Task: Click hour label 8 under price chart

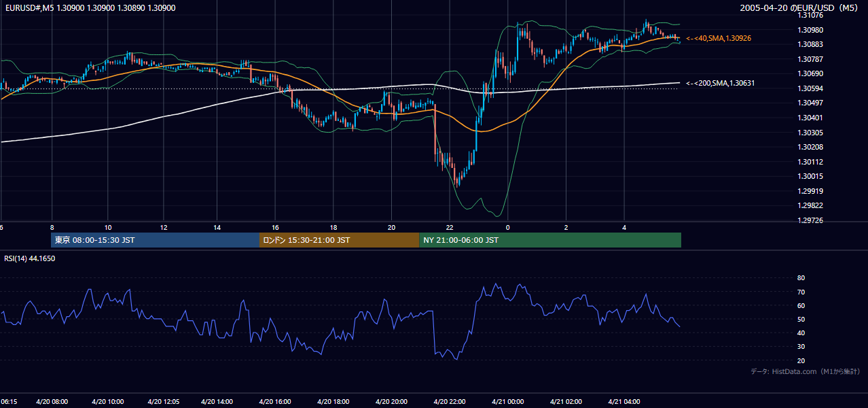Action: [x=52, y=227]
